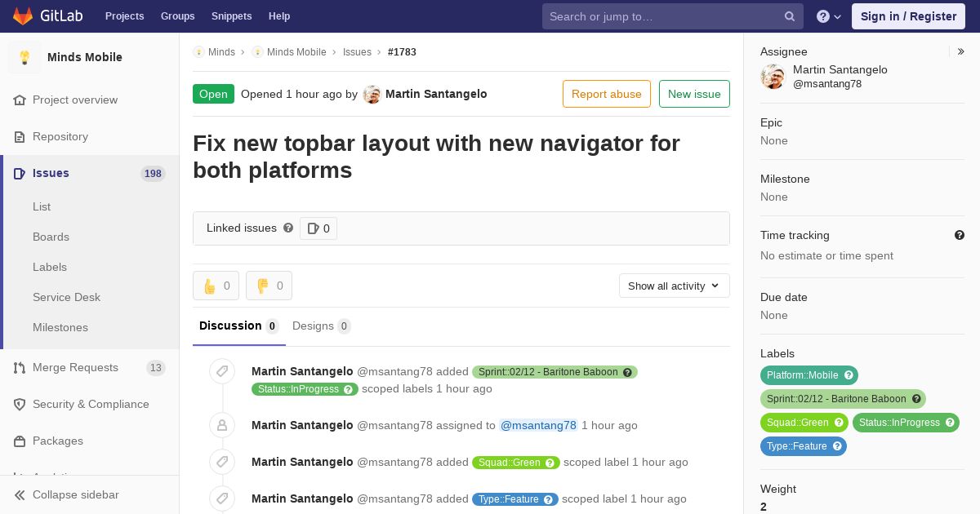Image resolution: width=980 pixels, height=514 pixels.
Task: Click the user icon beside assigned activity
Action: tap(222, 425)
